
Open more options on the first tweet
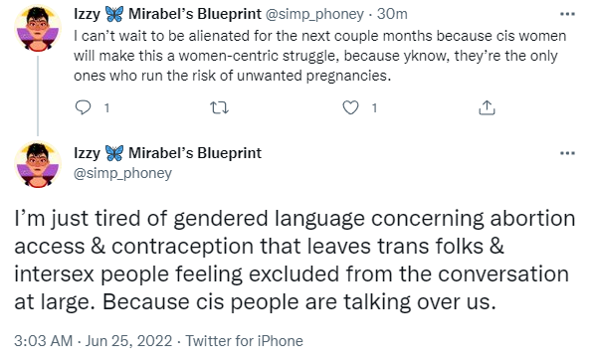(x=567, y=14)
